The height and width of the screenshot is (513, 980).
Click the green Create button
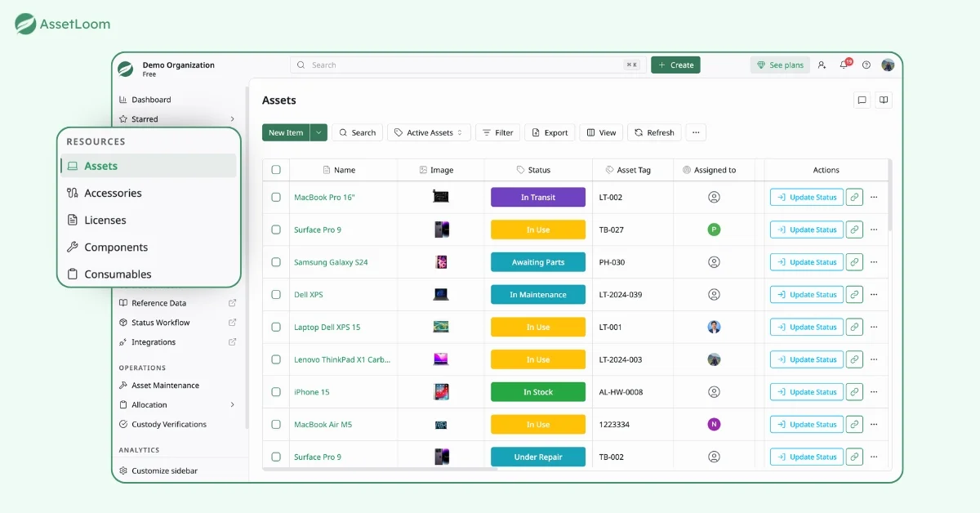coord(675,65)
